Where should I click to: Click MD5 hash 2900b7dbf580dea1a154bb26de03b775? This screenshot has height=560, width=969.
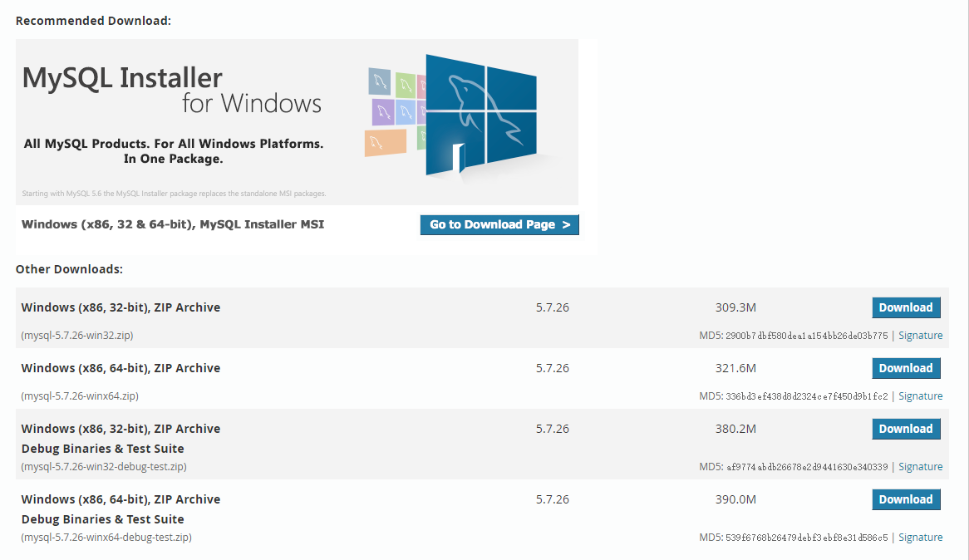(x=806, y=336)
